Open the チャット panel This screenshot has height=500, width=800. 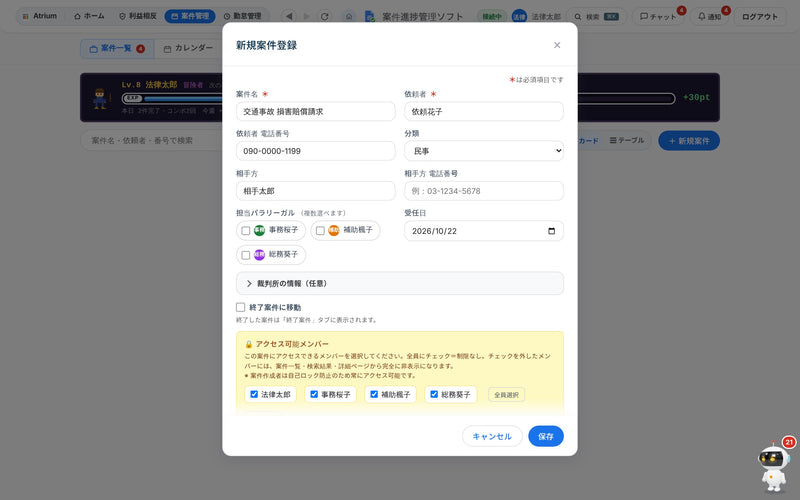658,16
